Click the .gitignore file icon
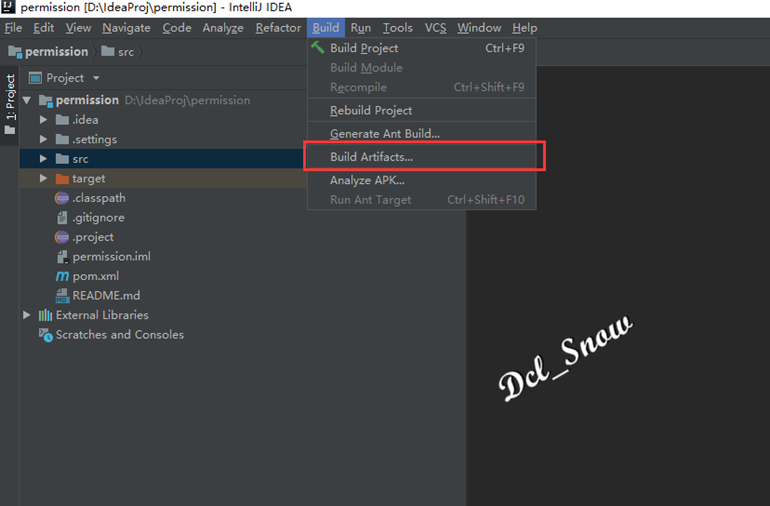Viewport: 770px width, 506px height. (x=62, y=217)
